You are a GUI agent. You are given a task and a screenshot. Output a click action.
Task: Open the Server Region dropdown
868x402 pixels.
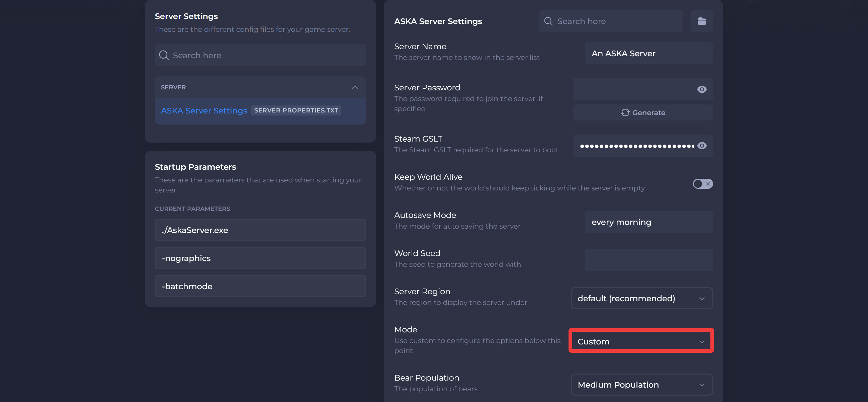pyautogui.click(x=641, y=298)
